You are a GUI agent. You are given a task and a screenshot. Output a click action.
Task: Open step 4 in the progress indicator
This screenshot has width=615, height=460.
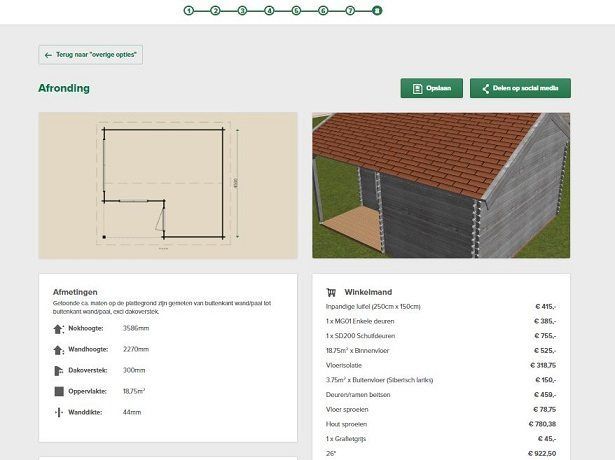(269, 10)
